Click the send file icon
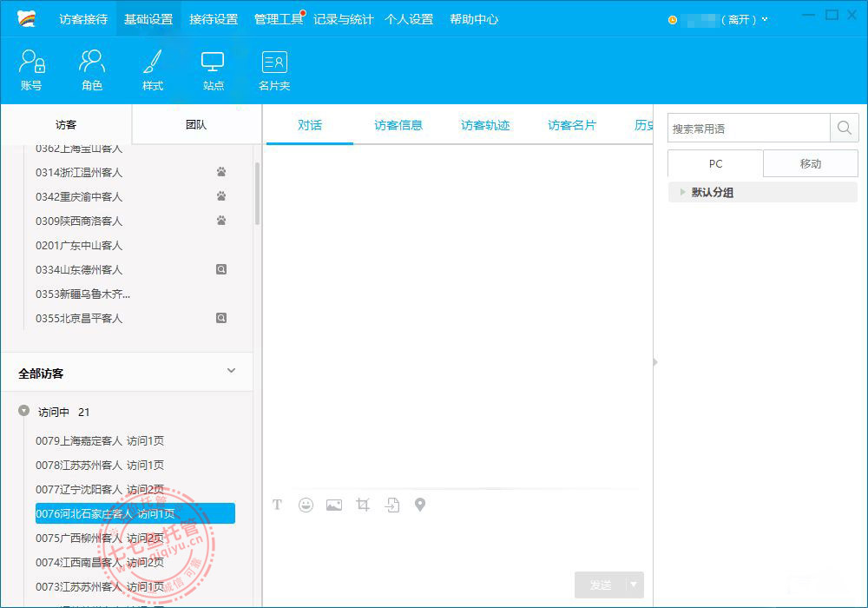 tap(392, 505)
